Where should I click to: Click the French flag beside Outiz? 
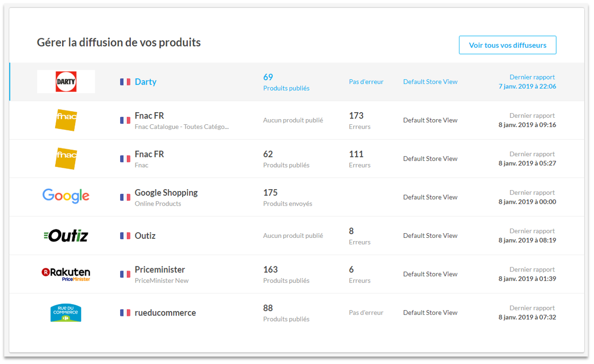click(125, 236)
